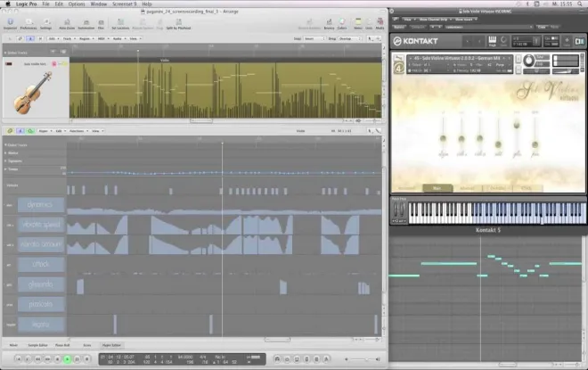Toggle Auto Zoom in the toolbar
The width and height of the screenshot is (588, 370).
[x=67, y=22]
